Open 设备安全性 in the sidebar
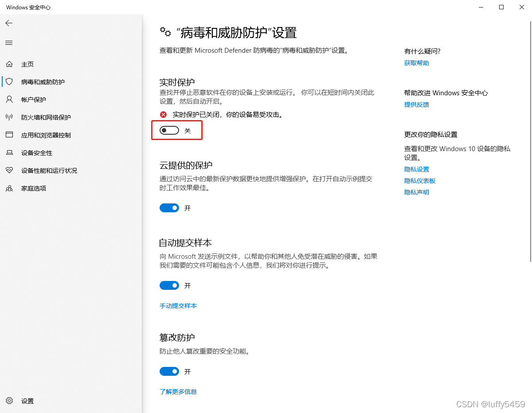Screen dimensions: 532x413 pos(71,153)
